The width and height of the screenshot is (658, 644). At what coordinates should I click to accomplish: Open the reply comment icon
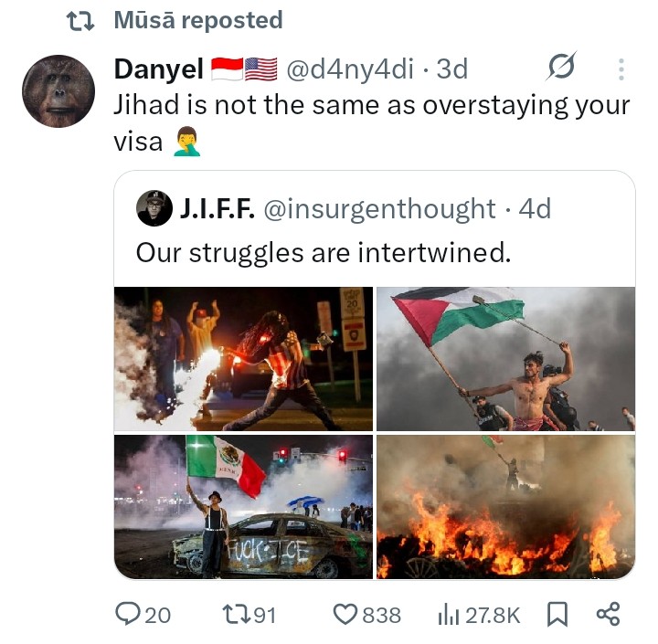124,614
